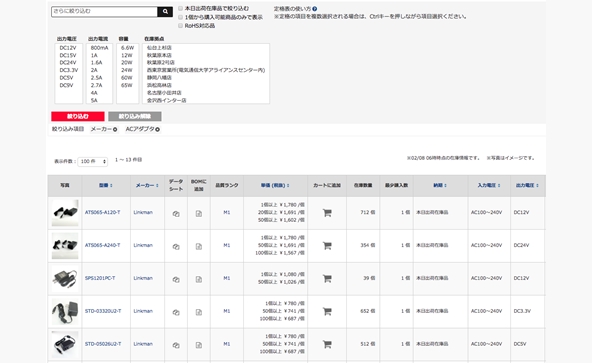Select 浜松高林店 in stock location list
The width and height of the screenshot is (592, 363).
(x=159, y=85)
